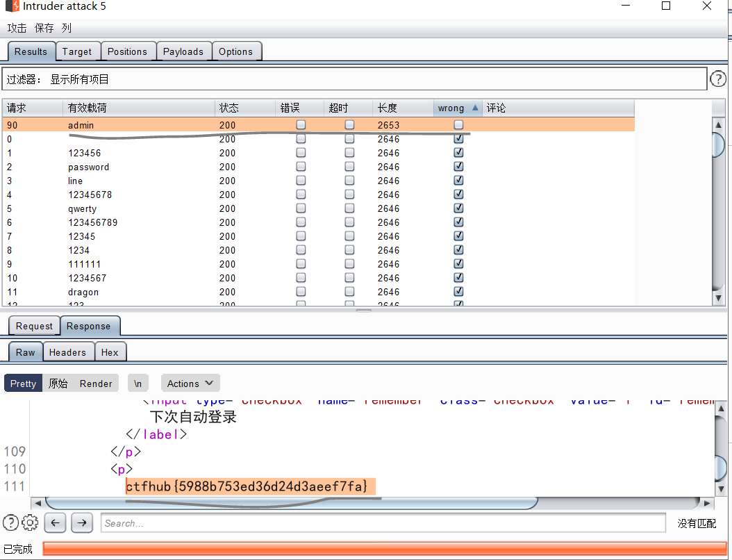
Task: Toggle 错误 checkbox for qwerty row
Action: click(301, 208)
